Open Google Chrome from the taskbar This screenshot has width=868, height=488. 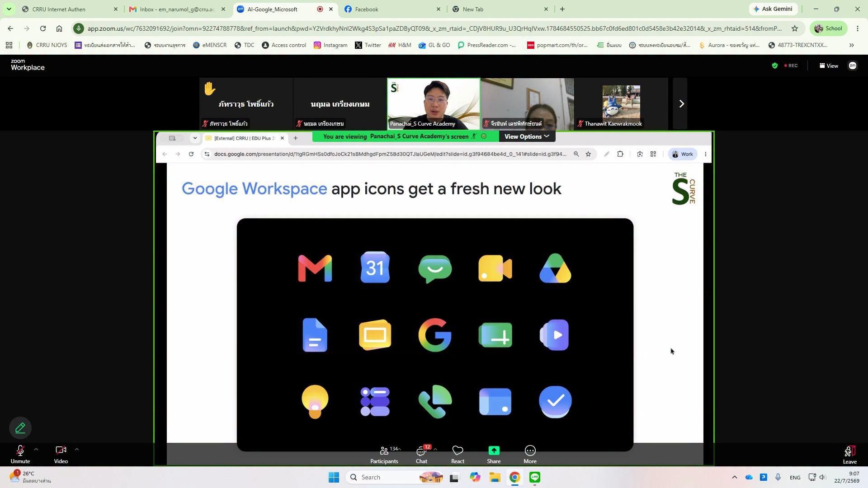[514, 477]
